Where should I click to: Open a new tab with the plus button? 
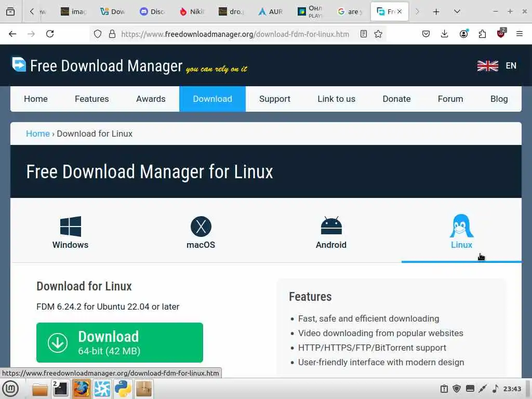point(436,11)
